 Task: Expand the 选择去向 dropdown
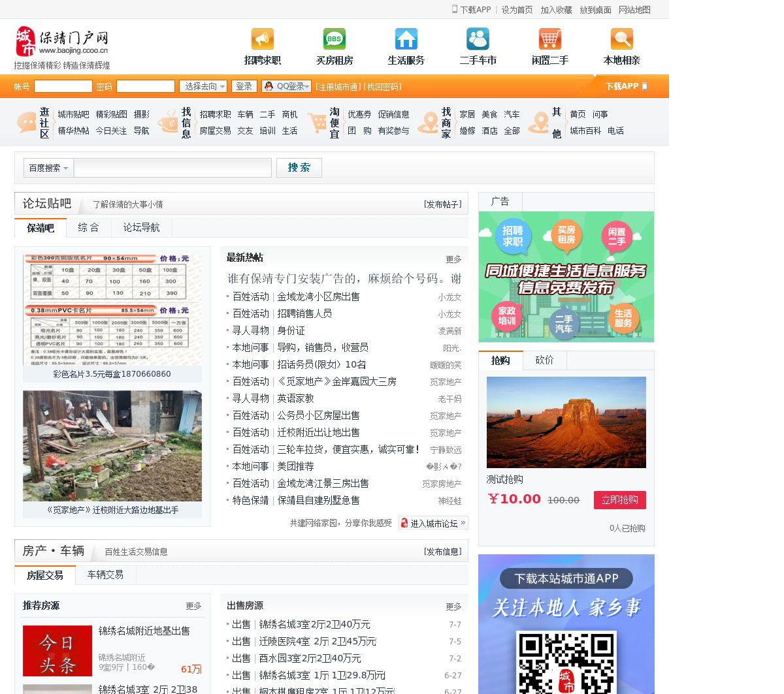[x=203, y=86]
